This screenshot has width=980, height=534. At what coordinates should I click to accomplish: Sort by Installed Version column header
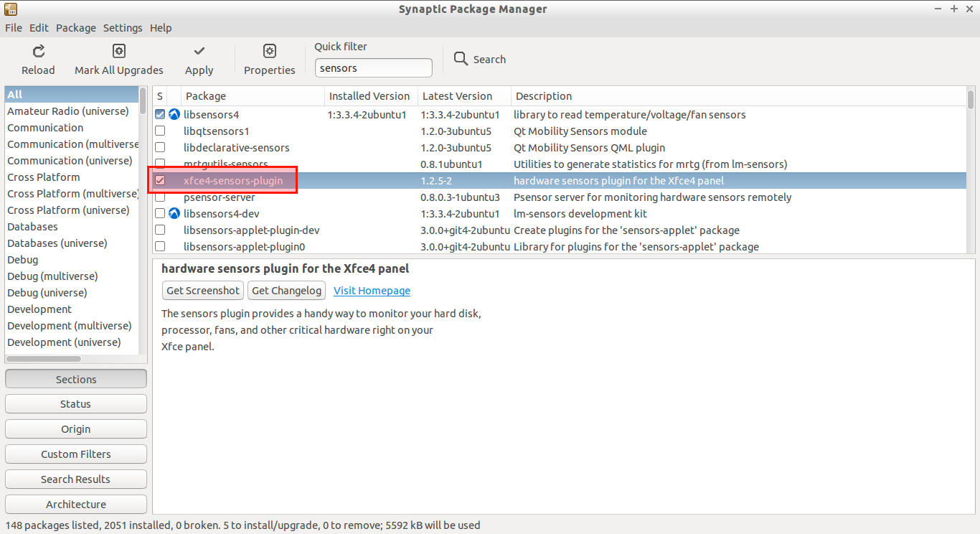coord(371,96)
